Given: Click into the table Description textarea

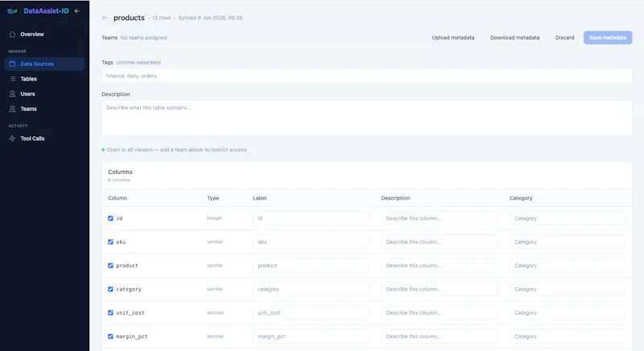Looking at the screenshot, I should [367, 118].
